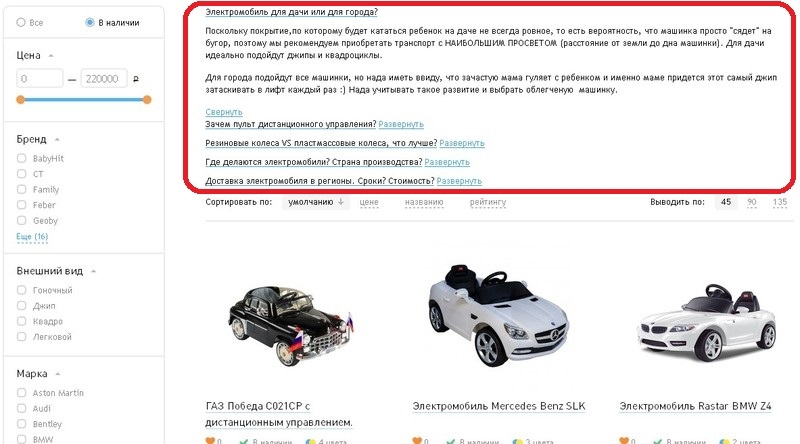This screenshot has height=444, width=800.
Task: Click heart favorite icon under Mercedes Benz SLK
Action: (x=417, y=441)
